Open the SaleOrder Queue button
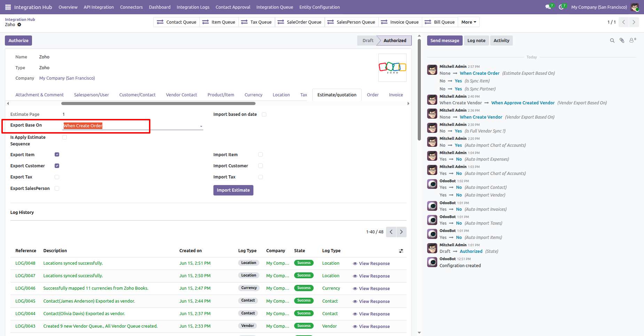This screenshot has height=336, width=644. click(x=300, y=22)
